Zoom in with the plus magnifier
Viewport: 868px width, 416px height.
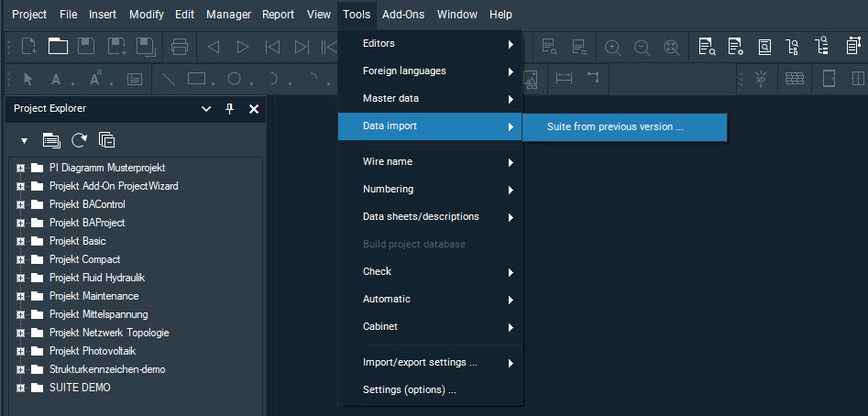click(612, 48)
